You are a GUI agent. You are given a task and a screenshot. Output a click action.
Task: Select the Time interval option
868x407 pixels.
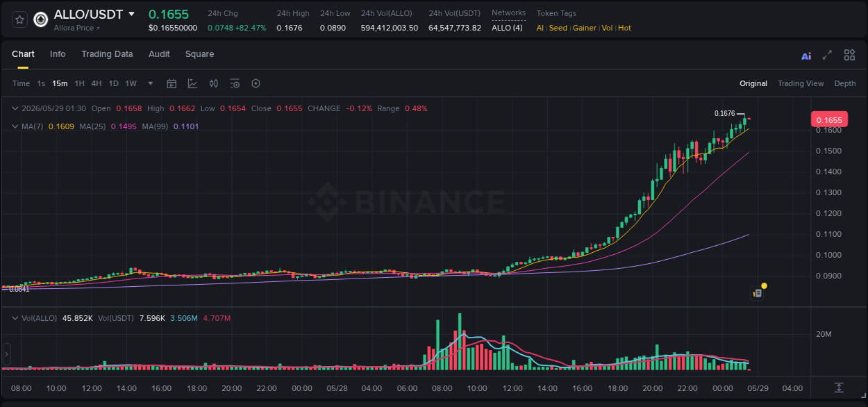coord(21,83)
